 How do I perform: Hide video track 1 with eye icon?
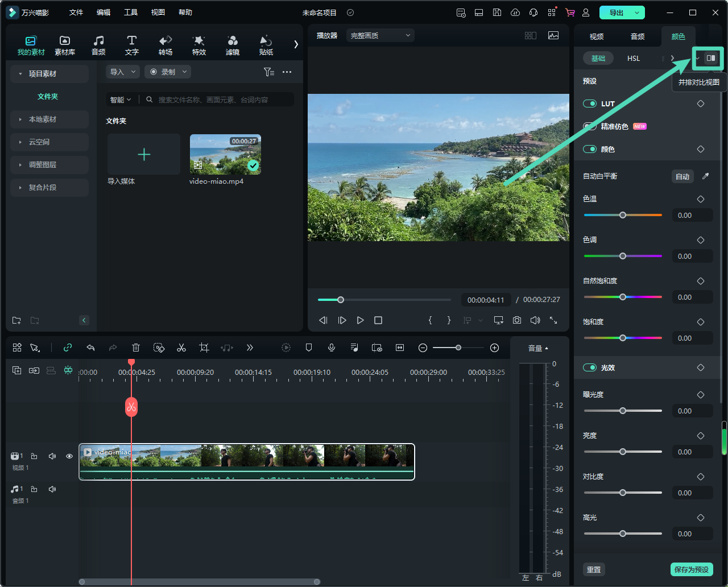coord(69,456)
